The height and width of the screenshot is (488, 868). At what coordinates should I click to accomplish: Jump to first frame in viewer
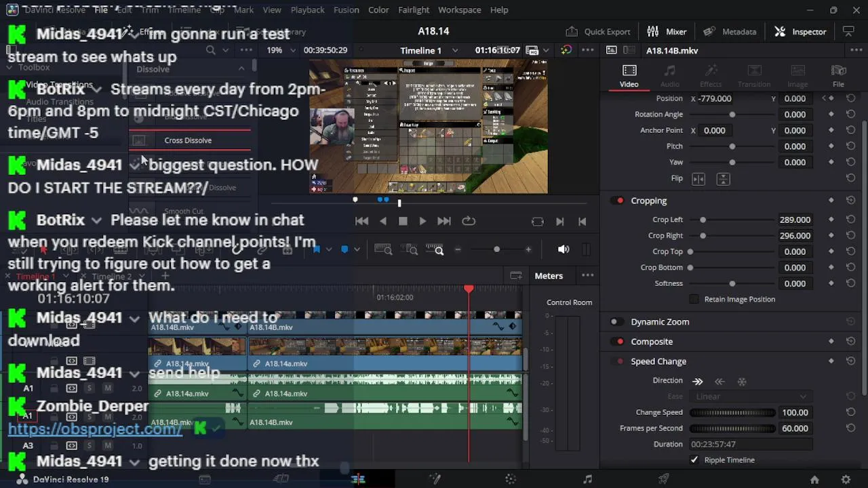pyautogui.click(x=361, y=221)
